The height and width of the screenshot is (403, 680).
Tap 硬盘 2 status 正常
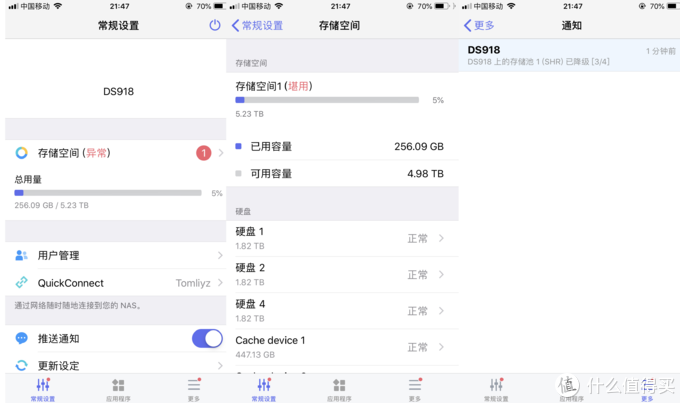tap(417, 275)
